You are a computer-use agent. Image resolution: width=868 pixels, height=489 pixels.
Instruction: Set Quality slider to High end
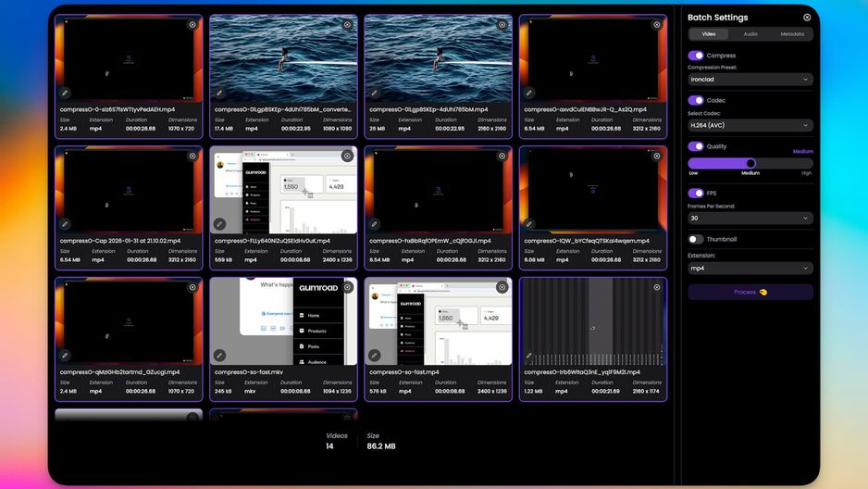pyautogui.click(x=811, y=163)
